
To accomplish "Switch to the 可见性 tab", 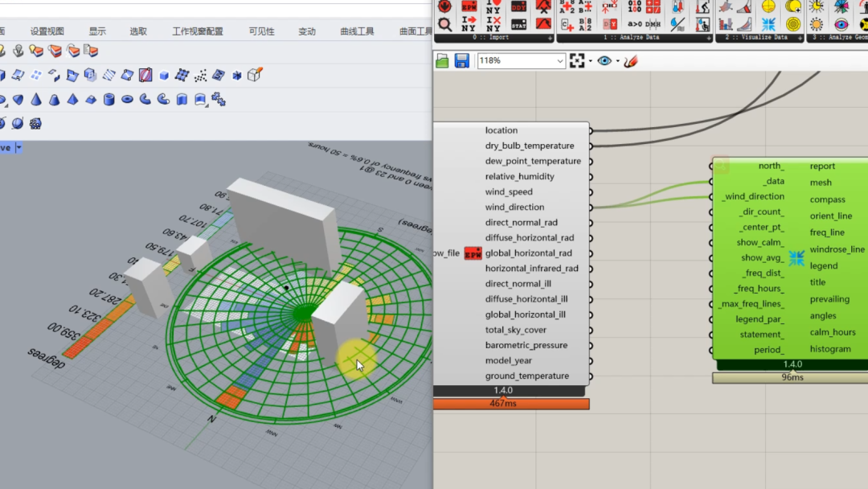I will [261, 31].
